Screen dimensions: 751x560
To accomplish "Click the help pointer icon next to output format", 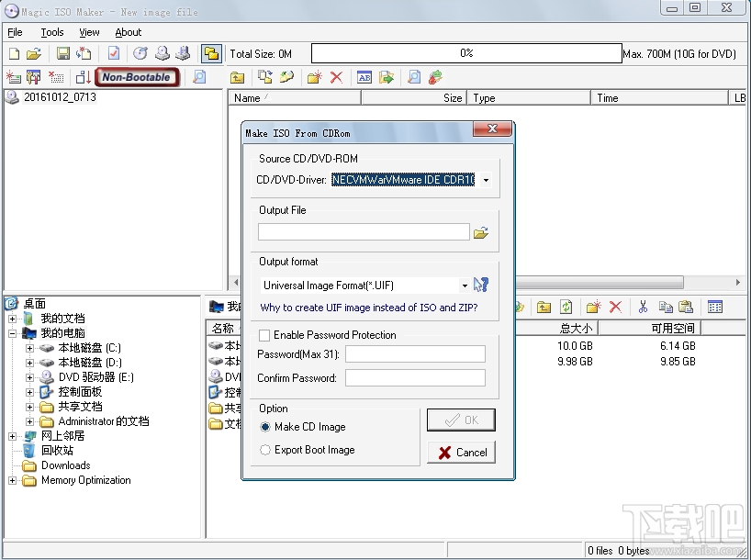I will [481, 285].
